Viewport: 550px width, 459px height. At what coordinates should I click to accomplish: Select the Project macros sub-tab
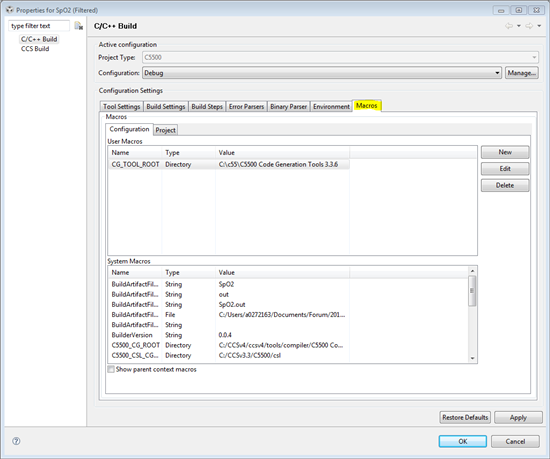pos(166,130)
